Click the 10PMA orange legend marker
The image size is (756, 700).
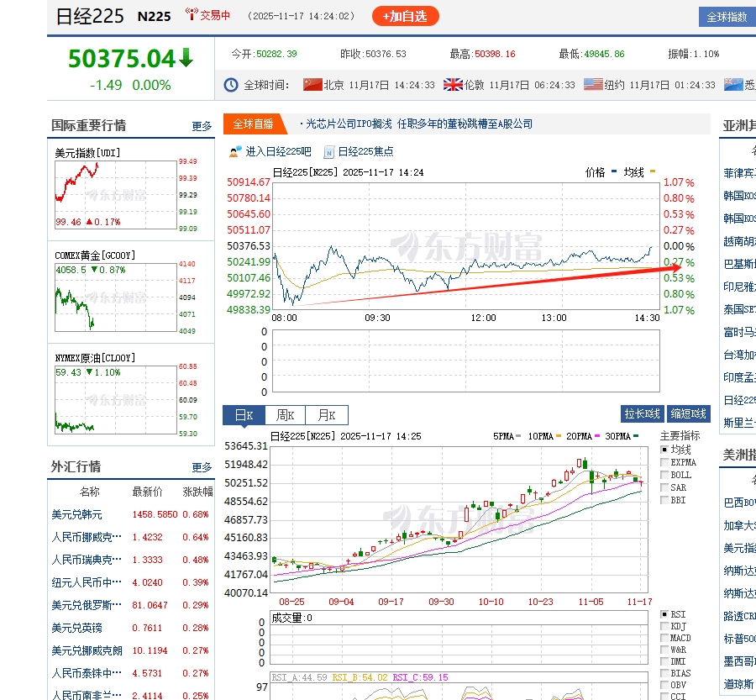tap(559, 435)
